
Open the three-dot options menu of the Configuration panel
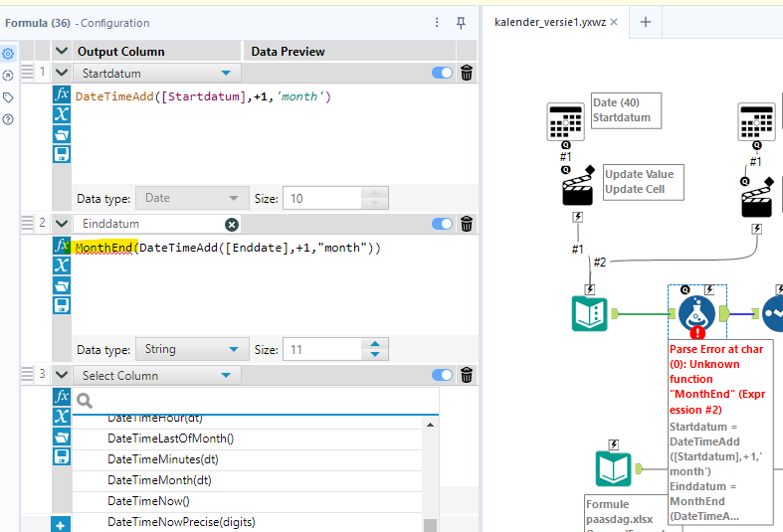[437, 23]
